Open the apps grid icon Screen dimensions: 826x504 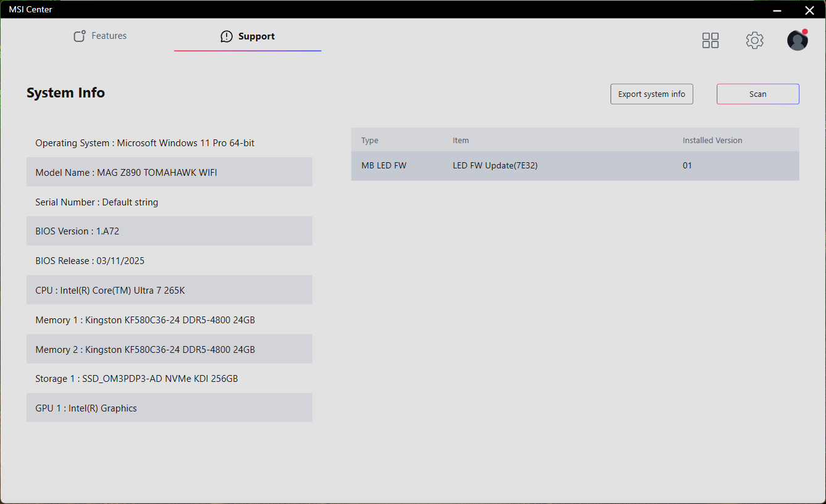point(711,41)
